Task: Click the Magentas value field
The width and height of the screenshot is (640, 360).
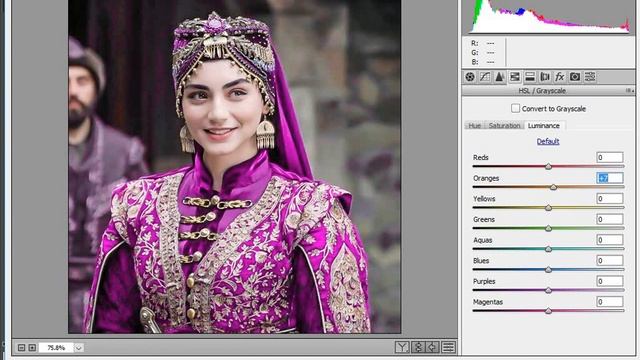Action: [609, 302]
